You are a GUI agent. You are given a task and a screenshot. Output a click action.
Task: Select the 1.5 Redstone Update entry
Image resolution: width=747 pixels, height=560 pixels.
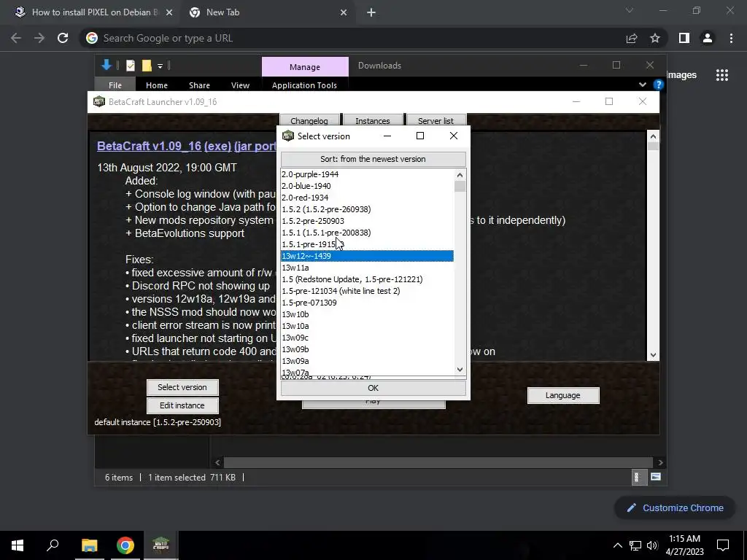coord(367,279)
